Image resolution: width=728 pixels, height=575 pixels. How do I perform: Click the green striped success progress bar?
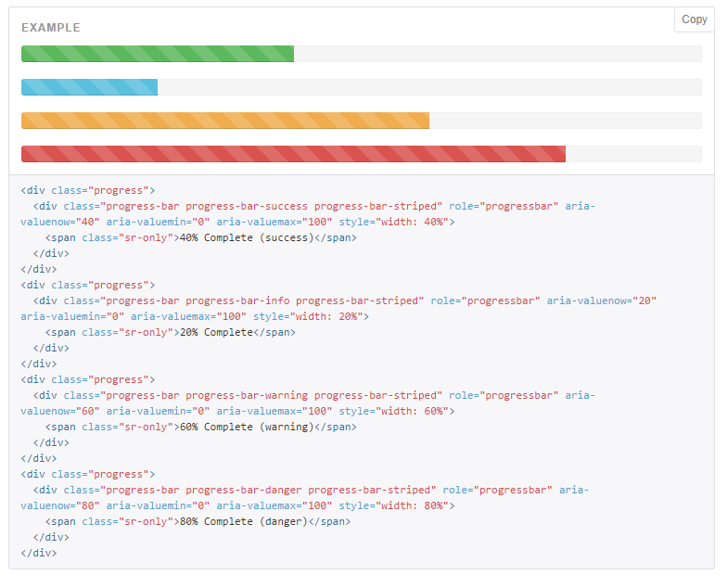(x=158, y=54)
